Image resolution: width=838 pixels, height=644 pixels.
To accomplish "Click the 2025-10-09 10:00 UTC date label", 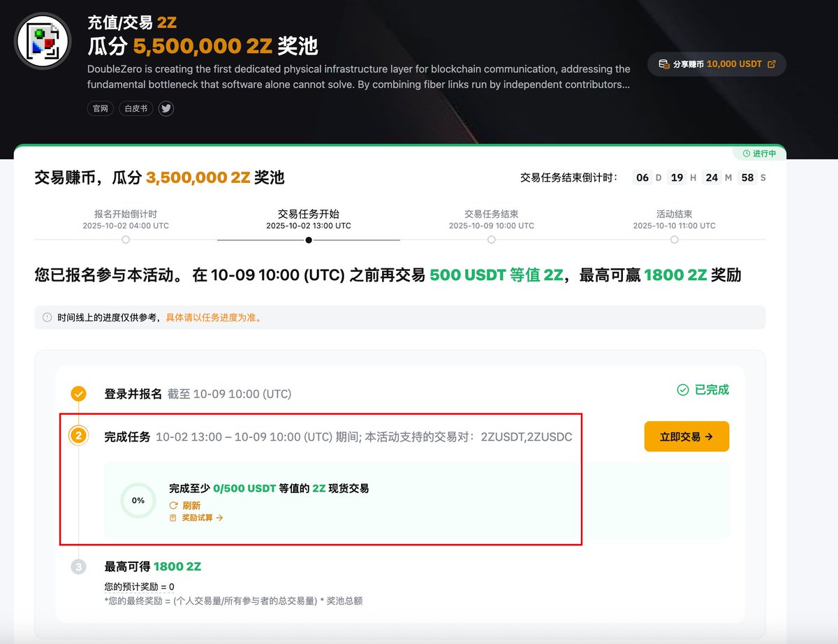I will point(492,226).
